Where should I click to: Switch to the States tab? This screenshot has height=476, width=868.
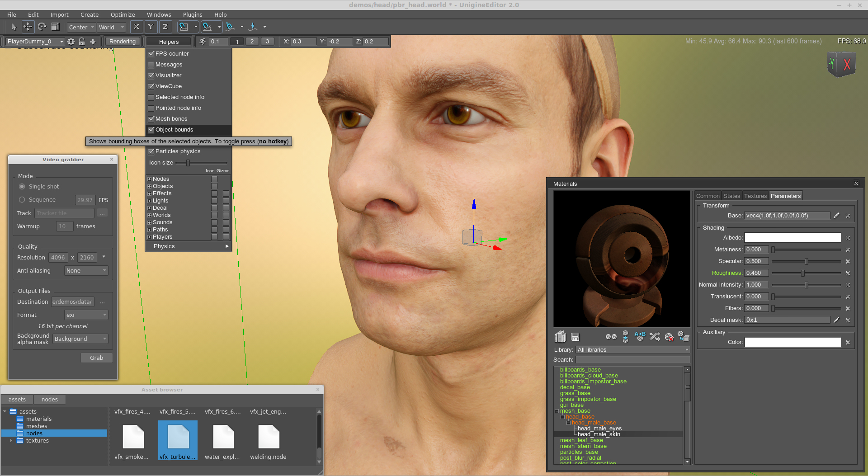[x=731, y=196]
